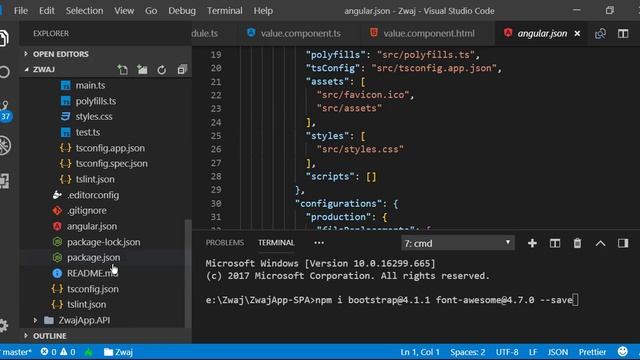Viewport: 640px width, 360px height.
Task: Collapse all folders in ZWAJ explorer
Action: click(182, 70)
